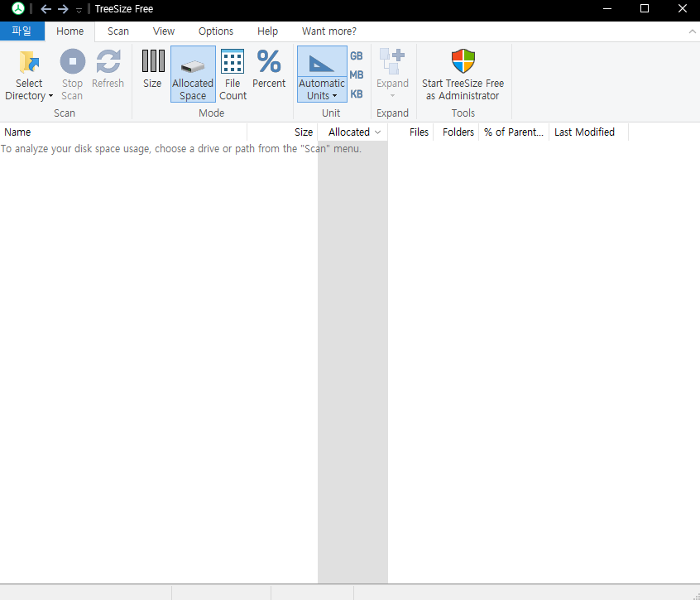Sort by the Files column header
This screenshot has width=700, height=600.
(x=410, y=132)
